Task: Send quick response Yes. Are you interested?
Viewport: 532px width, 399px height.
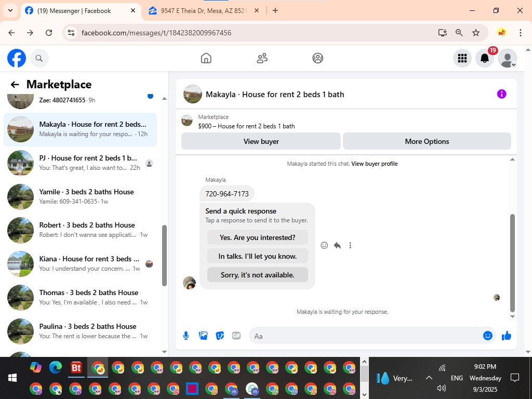Action: [x=258, y=237]
